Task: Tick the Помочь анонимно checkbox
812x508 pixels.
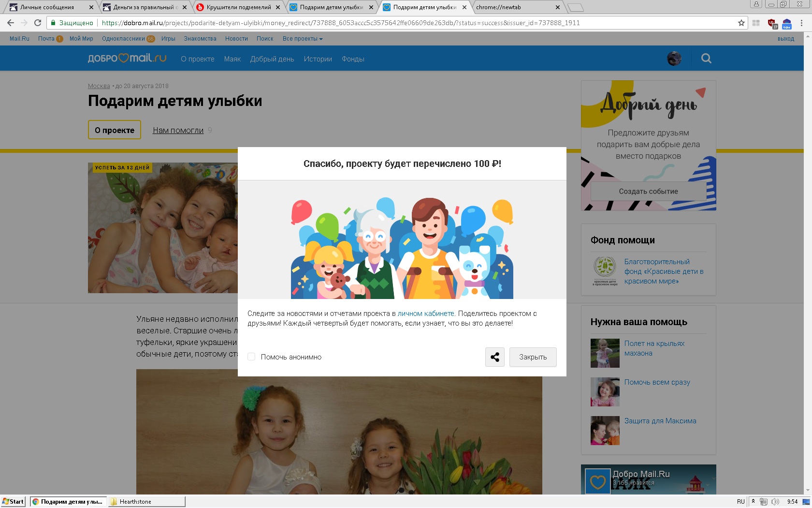Action: [251, 357]
